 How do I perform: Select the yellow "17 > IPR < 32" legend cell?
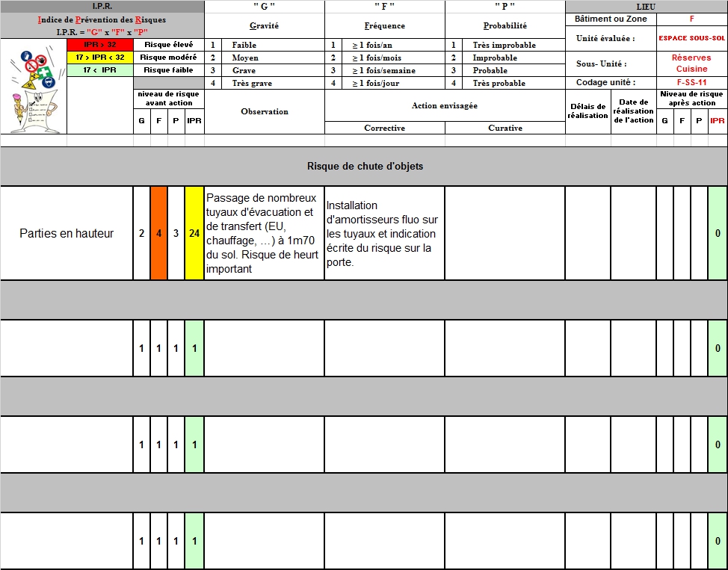tap(99, 58)
